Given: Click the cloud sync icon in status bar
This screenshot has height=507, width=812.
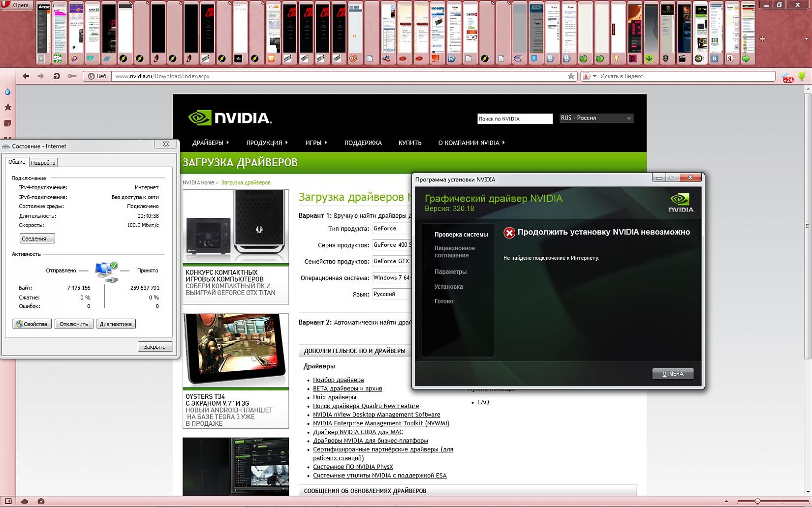Looking at the screenshot, I should [25, 501].
